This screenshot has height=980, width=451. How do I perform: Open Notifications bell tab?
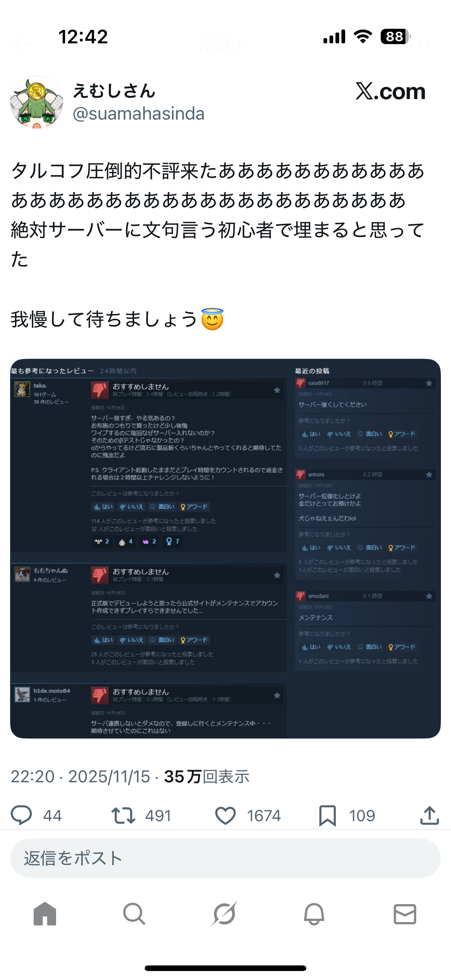coord(315,914)
